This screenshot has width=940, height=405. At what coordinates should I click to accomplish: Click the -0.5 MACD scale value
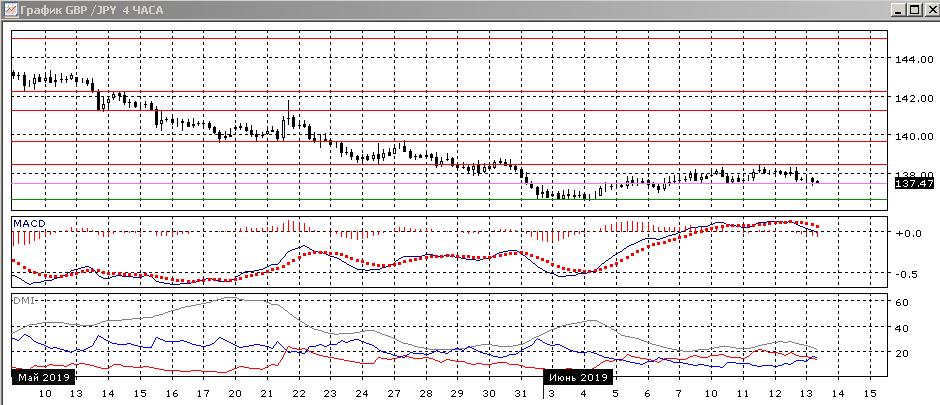[908, 274]
